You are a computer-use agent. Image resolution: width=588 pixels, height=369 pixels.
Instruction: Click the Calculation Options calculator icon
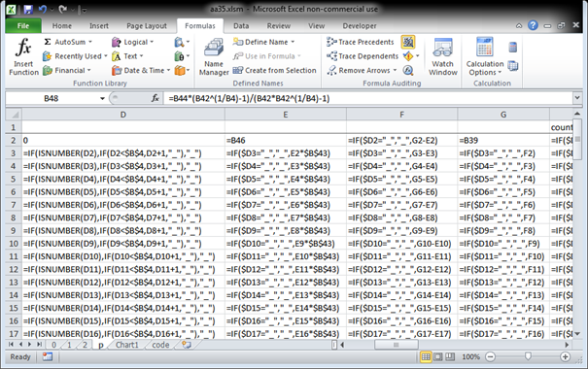[485, 47]
